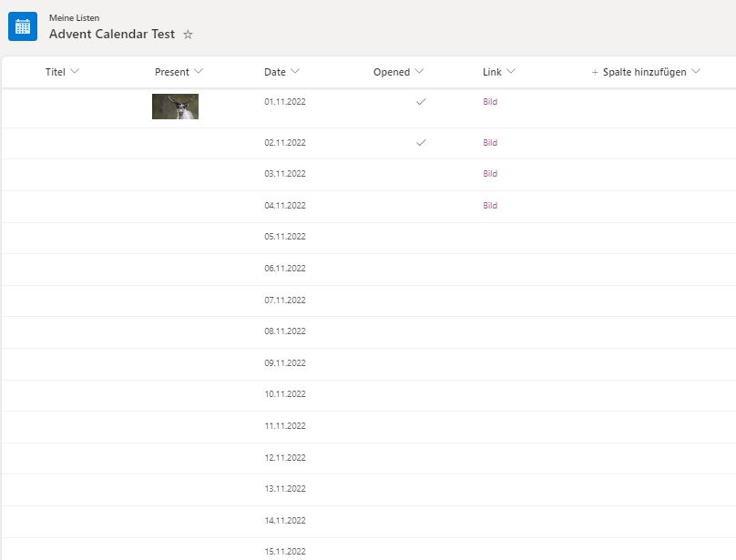Expand the Link column header chevron
Image resolution: width=736 pixels, height=560 pixels.
pyautogui.click(x=511, y=71)
